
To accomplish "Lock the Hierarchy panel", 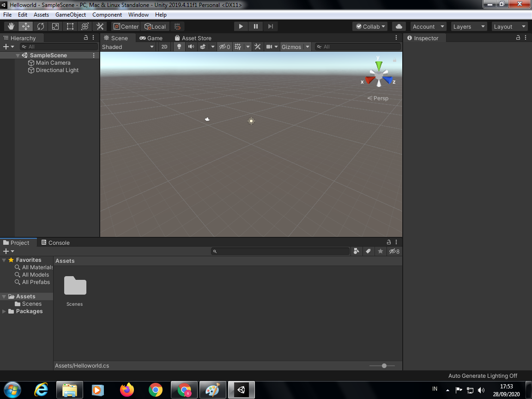I will [x=86, y=38].
